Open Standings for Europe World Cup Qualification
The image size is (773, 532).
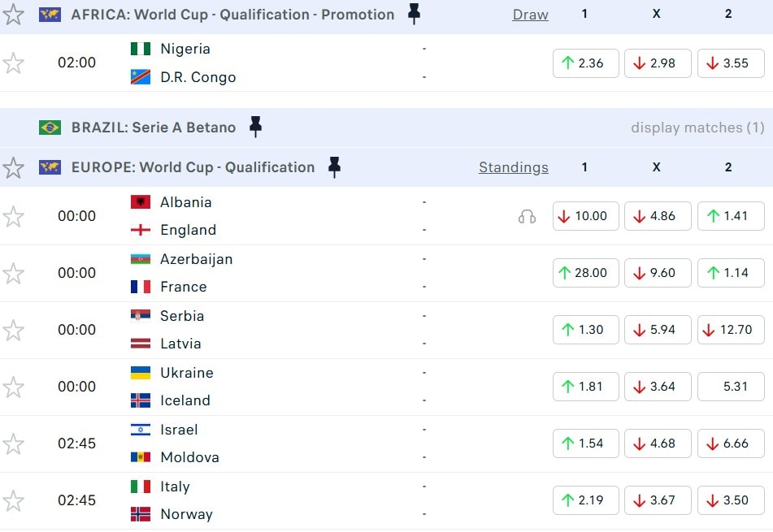point(513,167)
